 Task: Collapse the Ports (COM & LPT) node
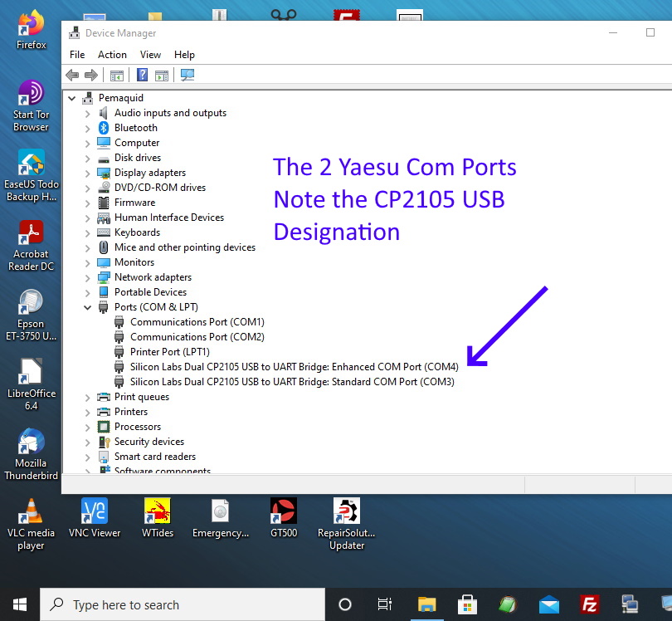click(x=88, y=307)
